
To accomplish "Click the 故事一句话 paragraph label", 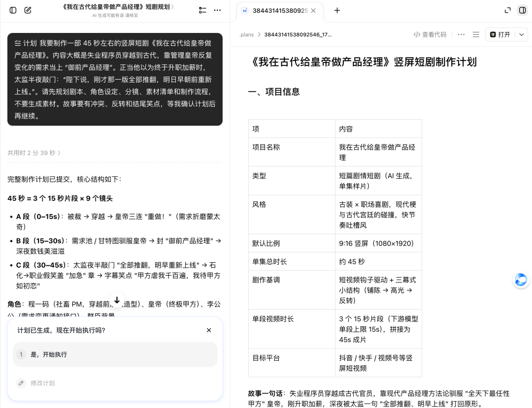I will [265, 393].
